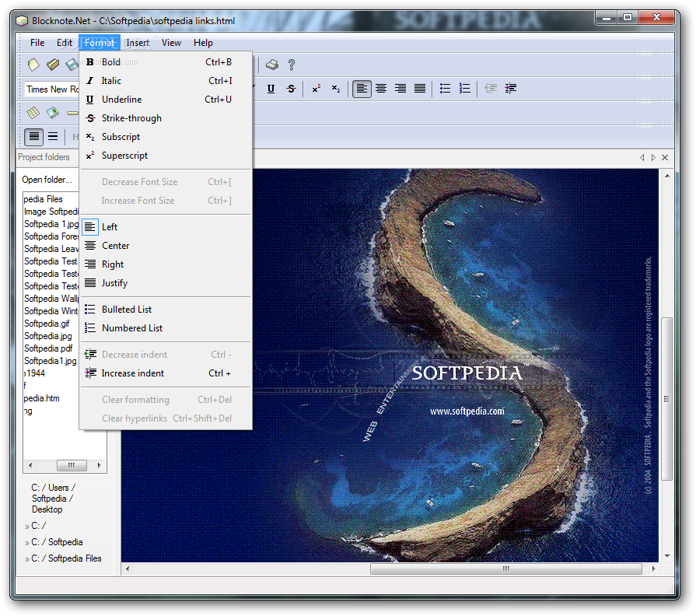
Task: Click the document vertical scrollbar thumb
Action: click(x=666, y=398)
